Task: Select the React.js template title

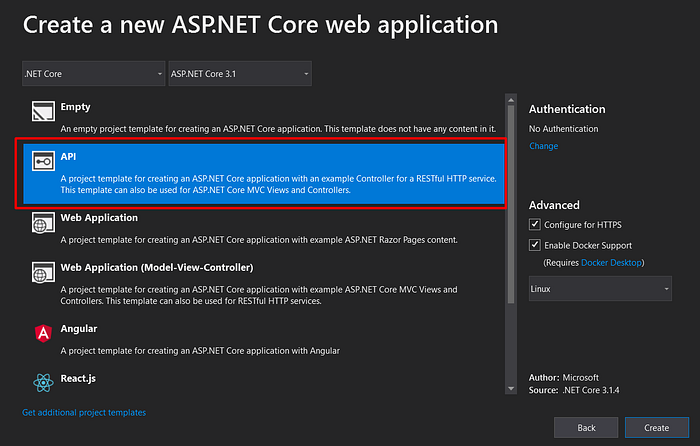Action: point(78,379)
